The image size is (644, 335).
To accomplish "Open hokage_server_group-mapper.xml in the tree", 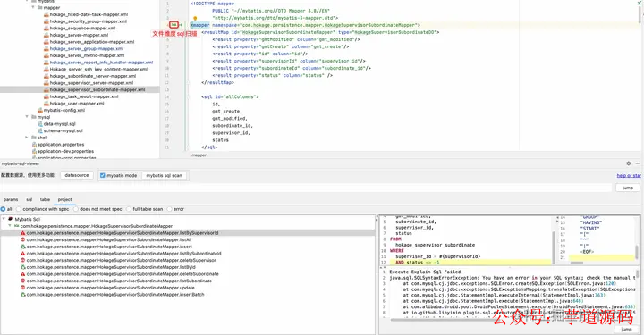I will click(x=86, y=48).
